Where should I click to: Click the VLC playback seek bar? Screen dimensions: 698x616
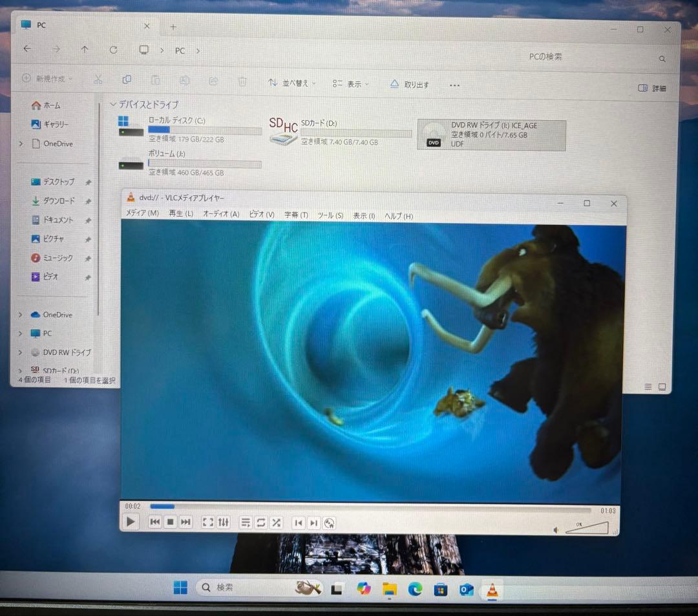tap(368, 507)
